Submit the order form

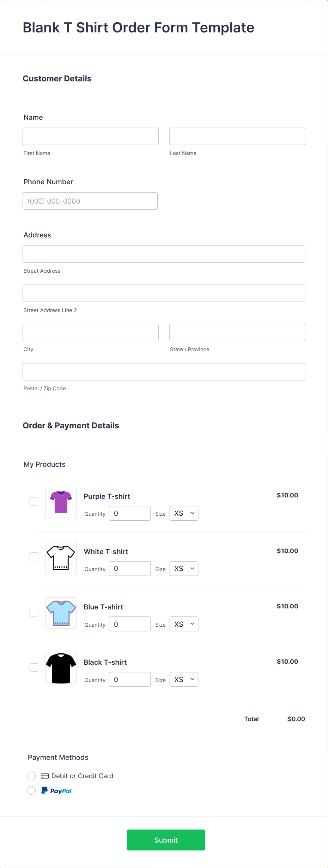pyautogui.click(x=166, y=840)
